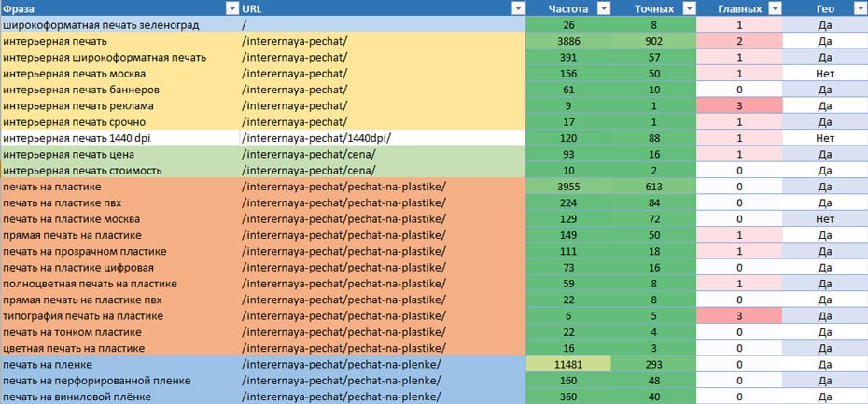Expand the Частота filter arrow
The image size is (868, 404).
[603, 8]
